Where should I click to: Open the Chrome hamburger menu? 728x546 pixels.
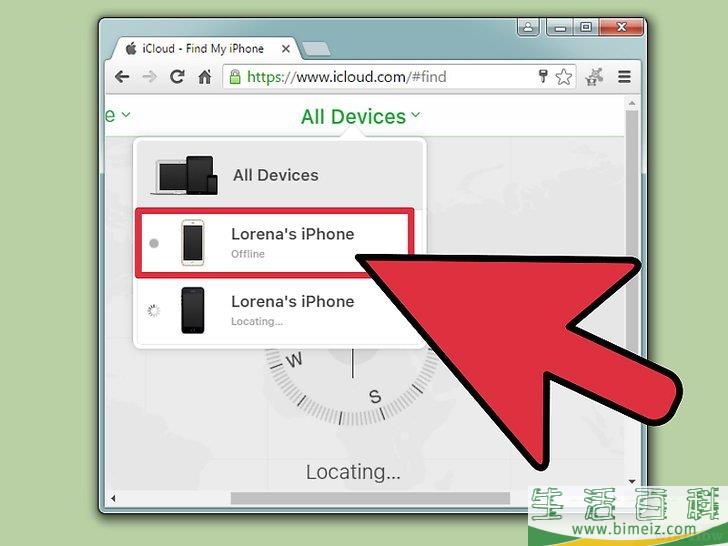pyautogui.click(x=624, y=77)
